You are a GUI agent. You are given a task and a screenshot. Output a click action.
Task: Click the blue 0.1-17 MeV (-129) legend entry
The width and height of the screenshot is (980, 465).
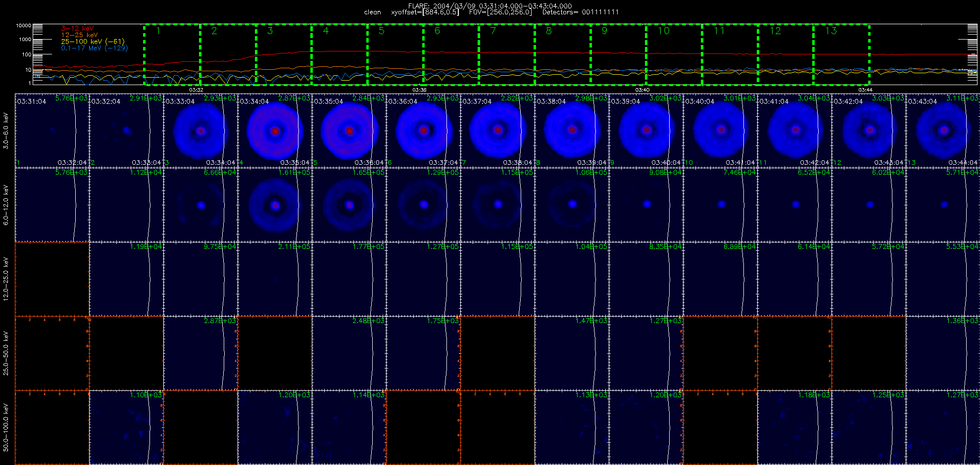tap(95, 48)
